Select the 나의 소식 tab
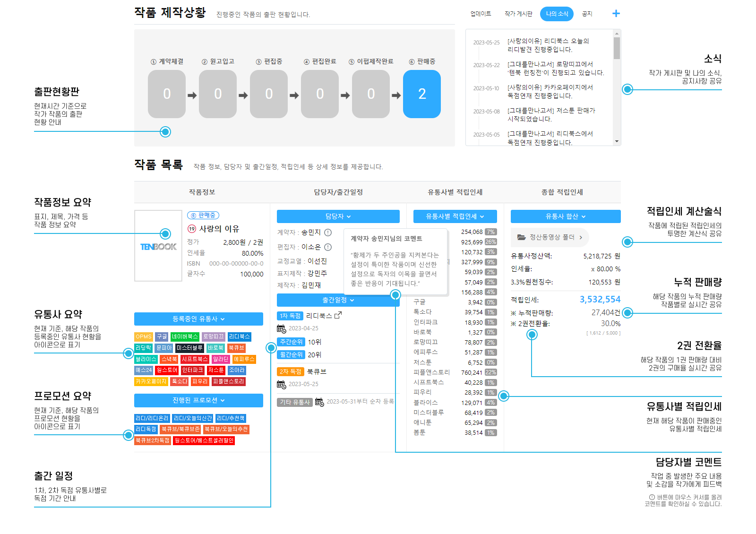Image resolution: width=756 pixels, height=534 pixels. 557,14
